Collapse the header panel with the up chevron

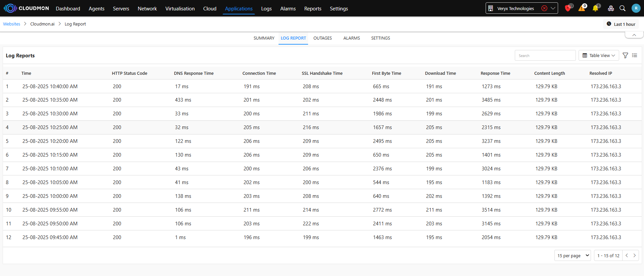point(634,35)
